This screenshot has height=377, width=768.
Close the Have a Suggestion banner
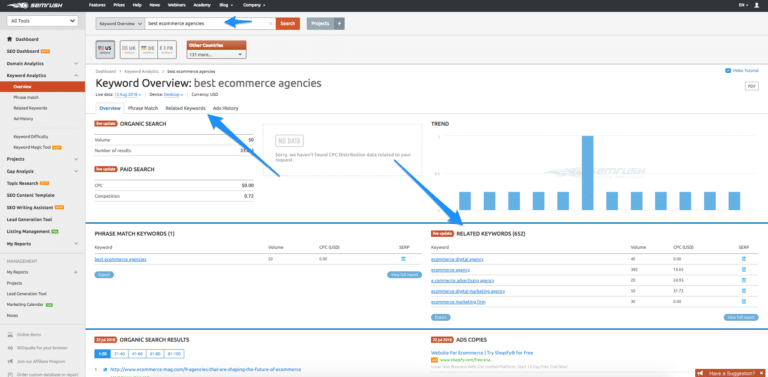click(x=761, y=373)
